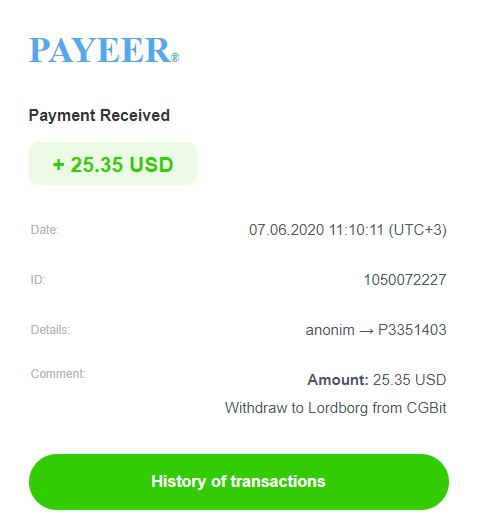Click the bold Amount: label in comment
This screenshot has width=481, height=518.
pyautogui.click(x=338, y=380)
